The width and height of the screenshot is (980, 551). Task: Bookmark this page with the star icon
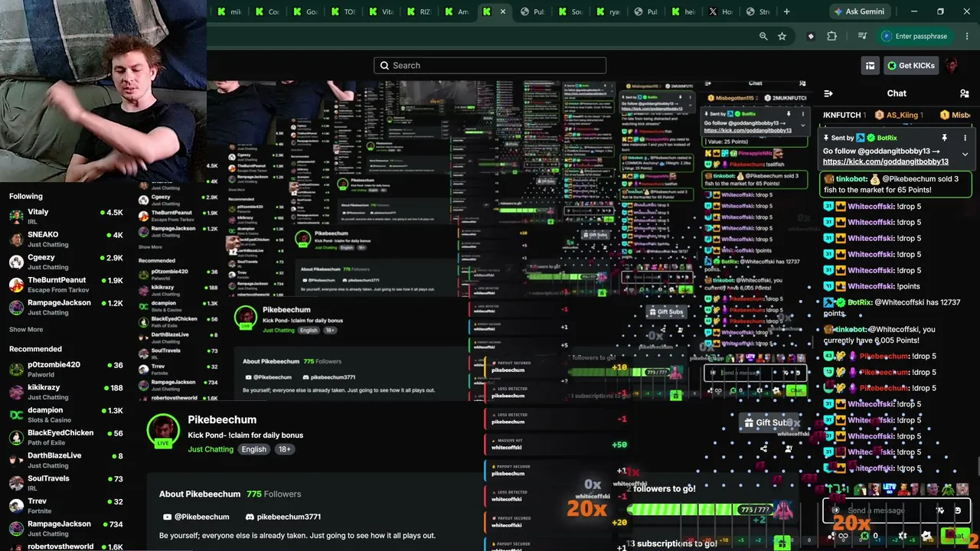(782, 36)
